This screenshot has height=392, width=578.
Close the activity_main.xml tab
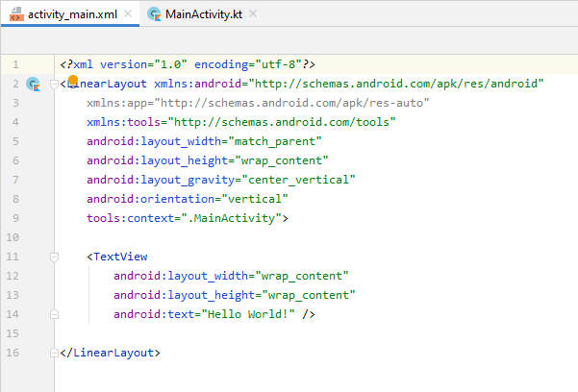pyautogui.click(x=128, y=13)
